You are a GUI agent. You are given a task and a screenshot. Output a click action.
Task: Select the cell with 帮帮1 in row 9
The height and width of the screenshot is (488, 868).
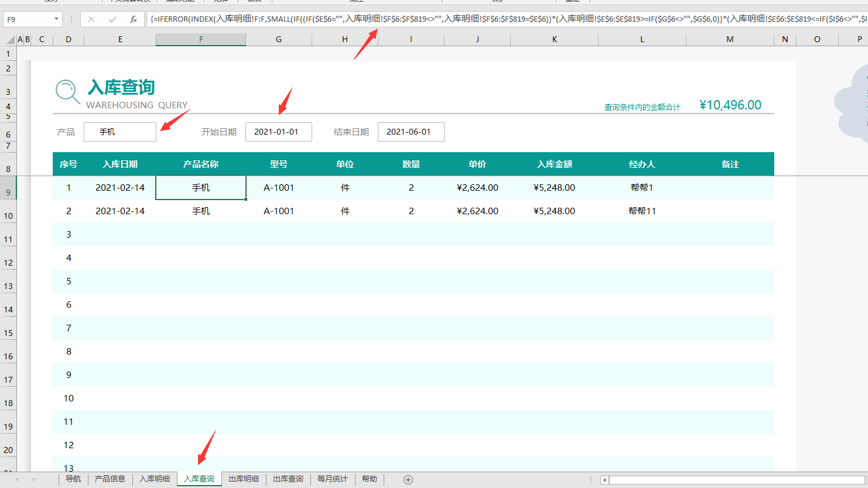tap(642, 188)
